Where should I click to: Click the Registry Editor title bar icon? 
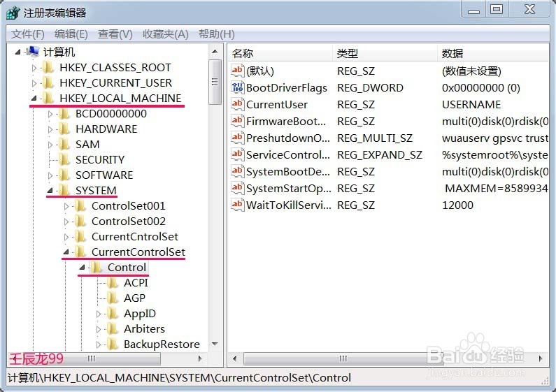click(x=13, y=13)
